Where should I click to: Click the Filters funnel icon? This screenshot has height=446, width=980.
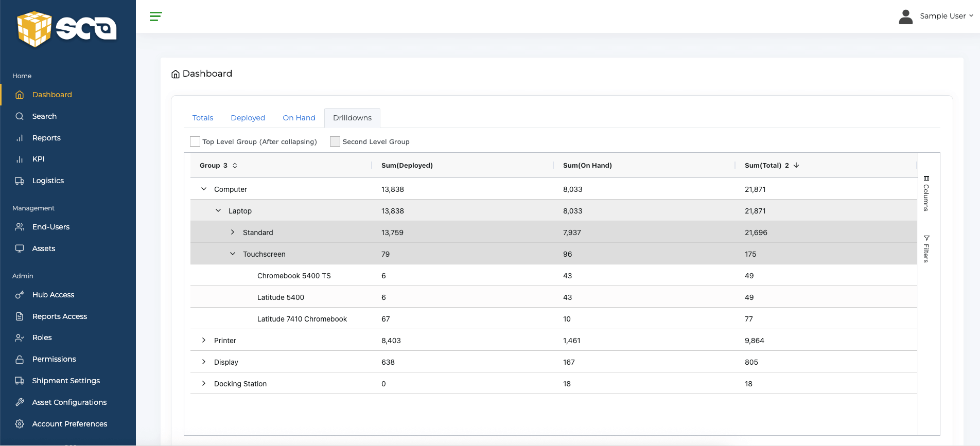(926, 238)
